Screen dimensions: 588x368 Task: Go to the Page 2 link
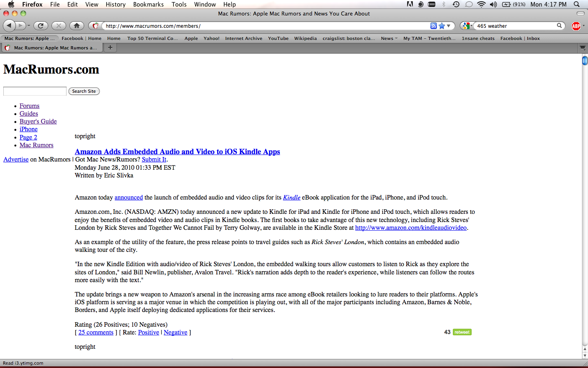[28, 137]
